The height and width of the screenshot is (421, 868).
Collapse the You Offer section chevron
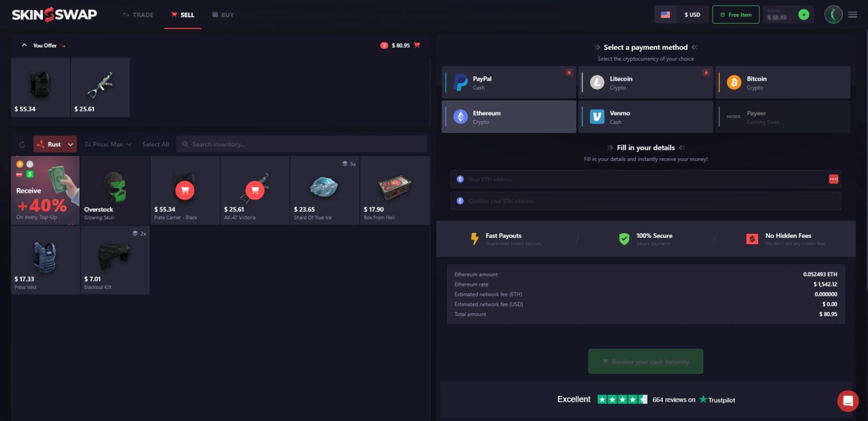click(24, 45)
